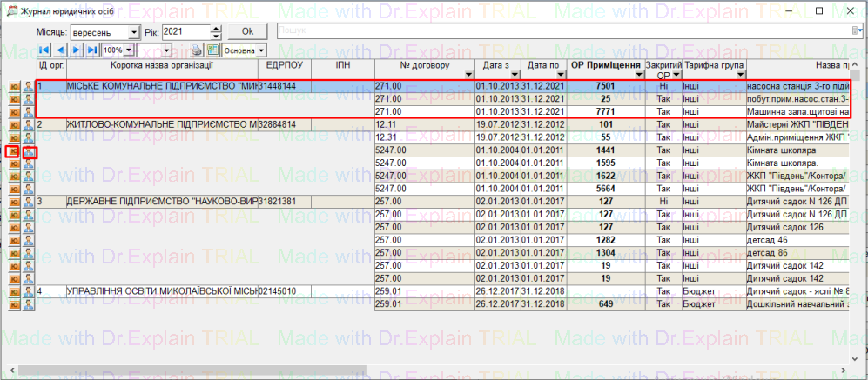Open filter arrow for Закритий ОР column
The height and width of the screenshot is (380, 868).
675,74
